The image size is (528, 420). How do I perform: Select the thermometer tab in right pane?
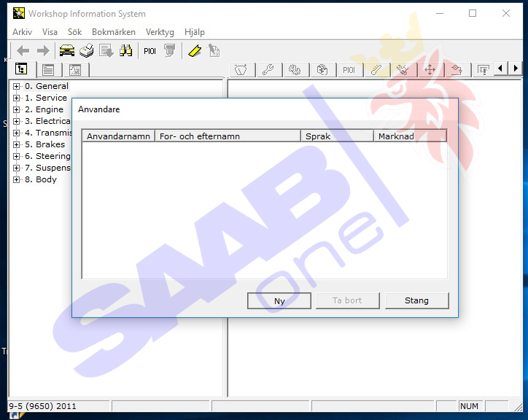pos(376,69)
